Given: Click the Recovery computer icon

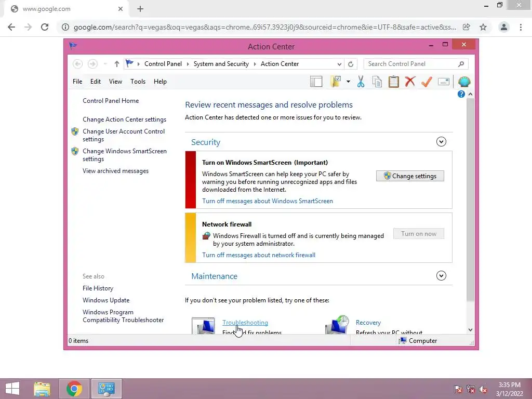Looking at the screenshot, I should coord(337,325).
